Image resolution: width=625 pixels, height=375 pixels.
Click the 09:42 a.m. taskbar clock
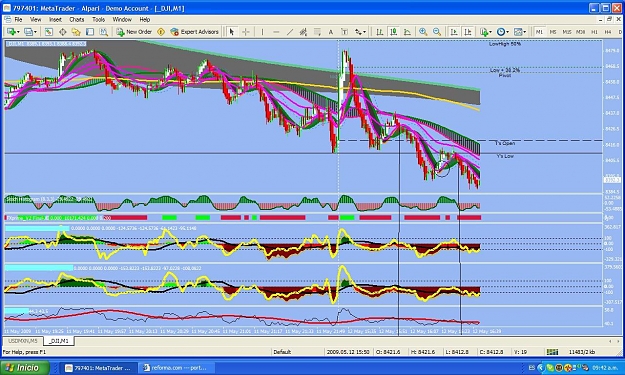(x=606, y=368)
